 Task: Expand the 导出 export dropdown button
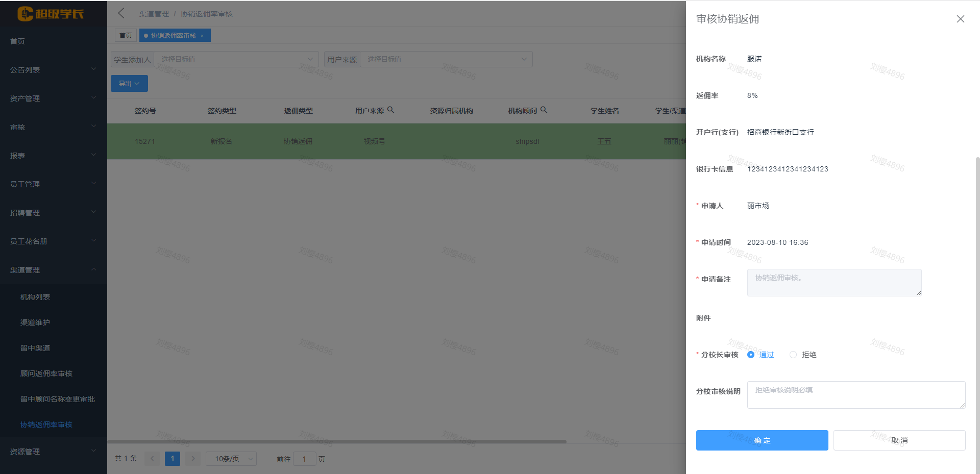(x=129, y=84)
